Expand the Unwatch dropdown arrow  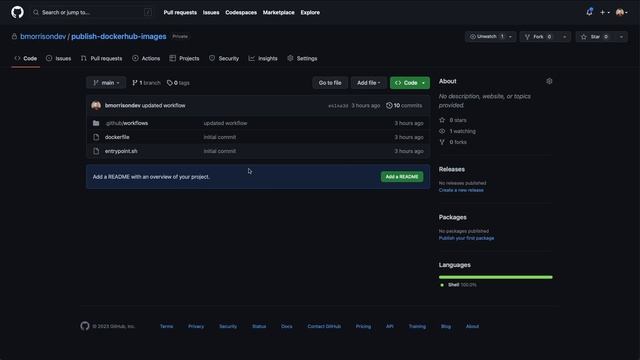(511, 37)
